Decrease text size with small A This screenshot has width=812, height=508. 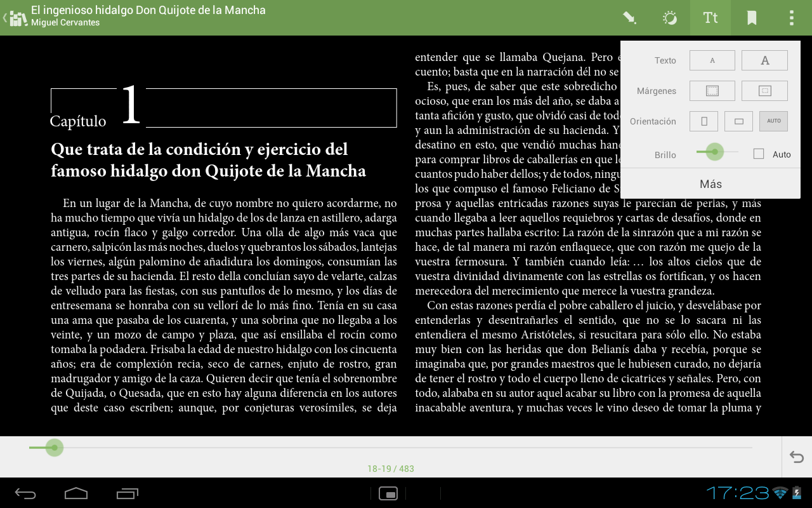[x=712, y=60]
